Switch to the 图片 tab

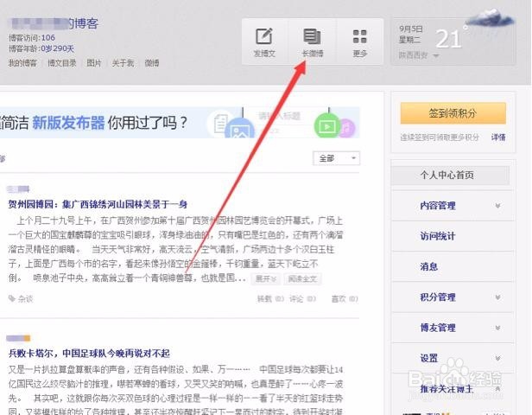94,63
